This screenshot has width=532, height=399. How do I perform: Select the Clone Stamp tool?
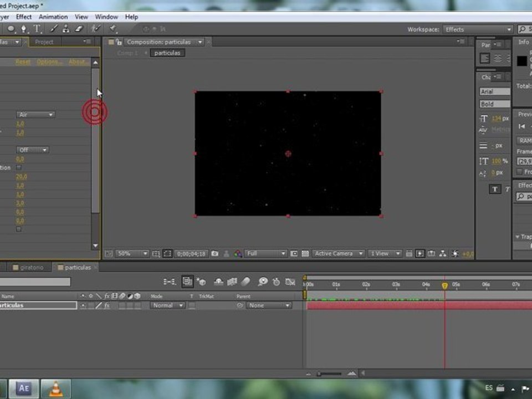pos(66,29)
